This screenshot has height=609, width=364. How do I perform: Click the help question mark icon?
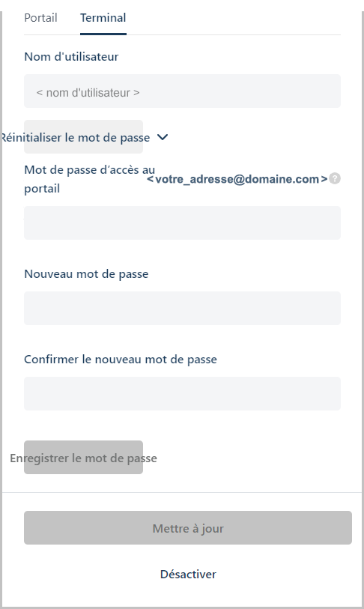[x=335, y=178]
